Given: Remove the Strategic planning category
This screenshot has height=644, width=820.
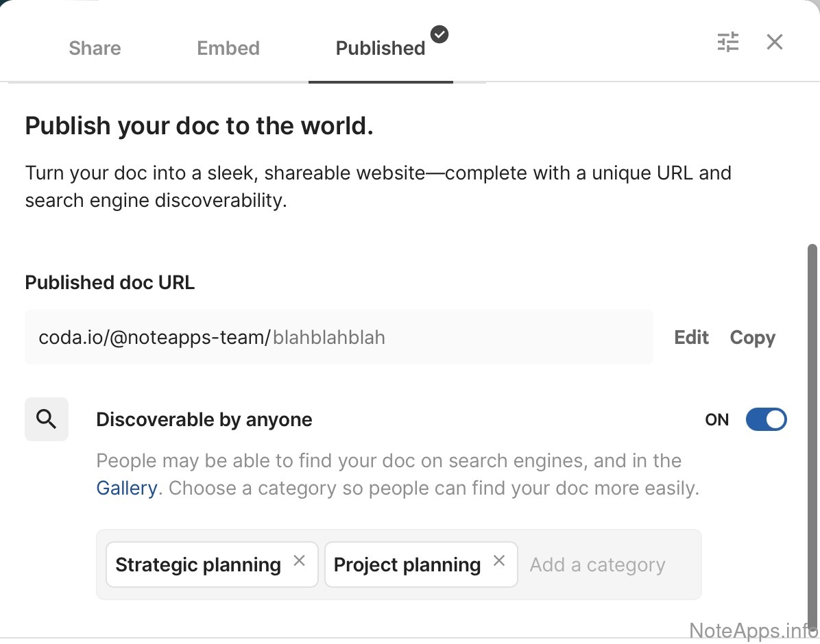Looking at the screenshot, I should click(299, 561).
